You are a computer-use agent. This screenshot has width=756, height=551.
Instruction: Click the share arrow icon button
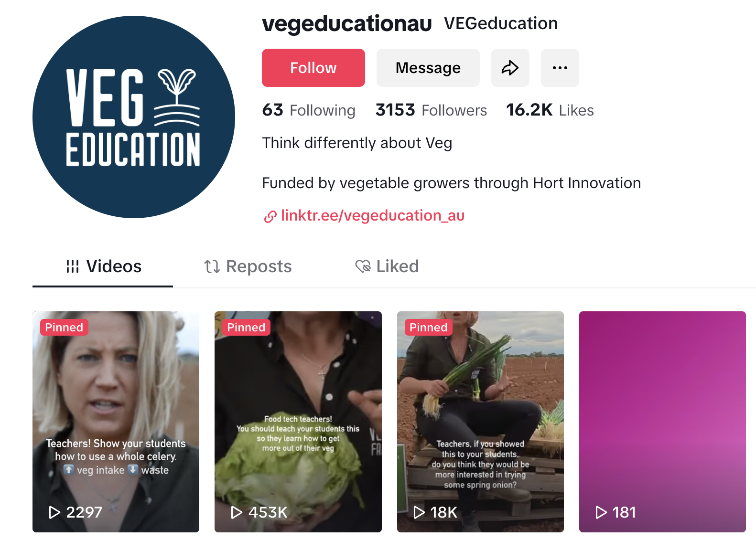[510, 68]
